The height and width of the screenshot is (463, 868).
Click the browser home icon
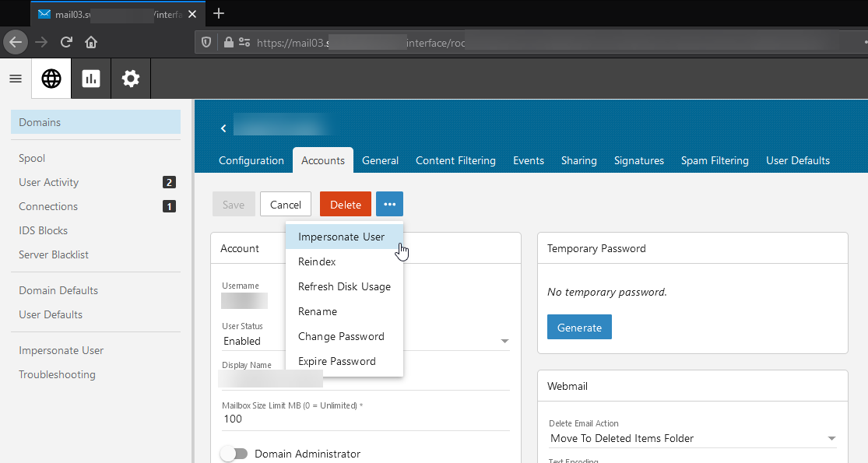point(91,42)
